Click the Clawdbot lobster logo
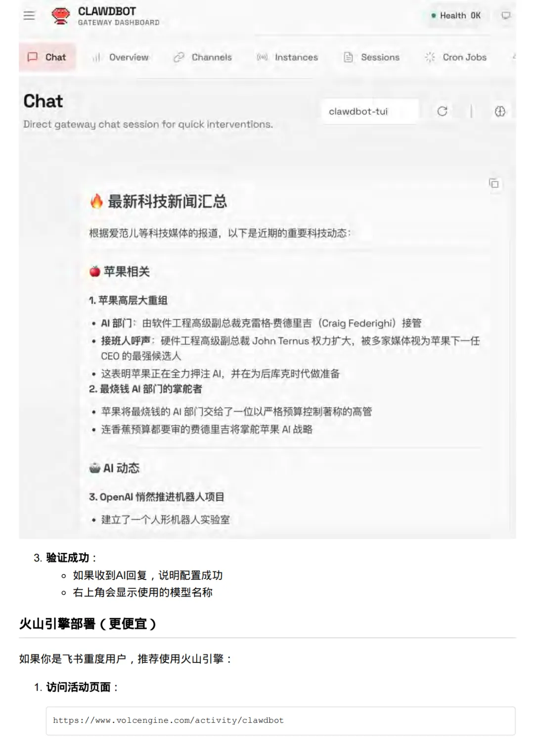The width and height of the screenshot is (534, 756). pos(61,16)
